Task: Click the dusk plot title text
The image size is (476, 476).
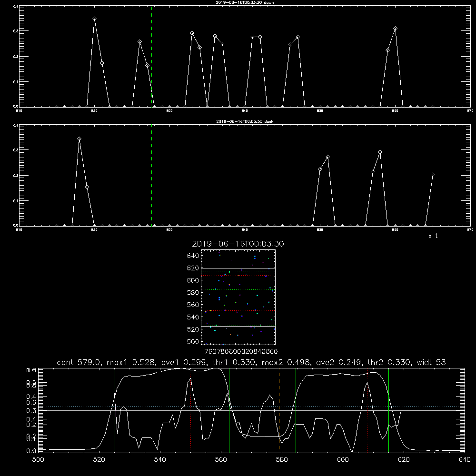Action: 245,121
